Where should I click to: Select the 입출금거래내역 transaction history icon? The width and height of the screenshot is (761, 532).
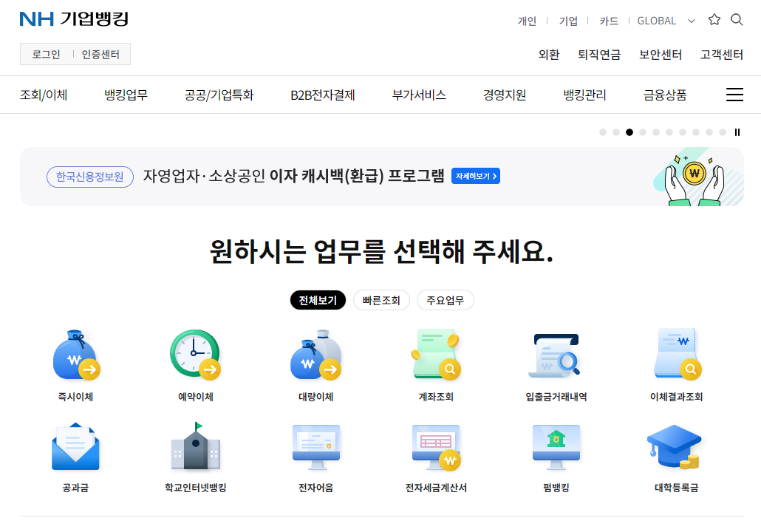point(556,354)
